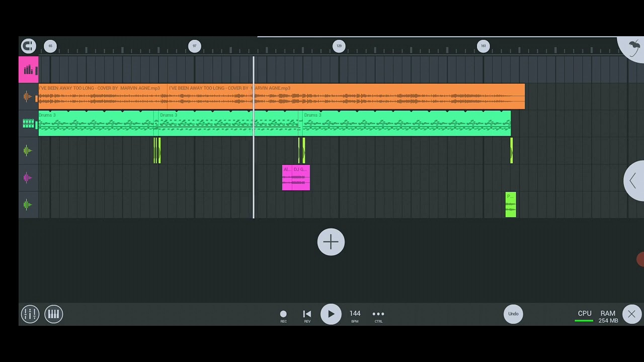Select the pink effects channel track header
This screenshot has width=644, height=362.
click(x=29, y=69)
